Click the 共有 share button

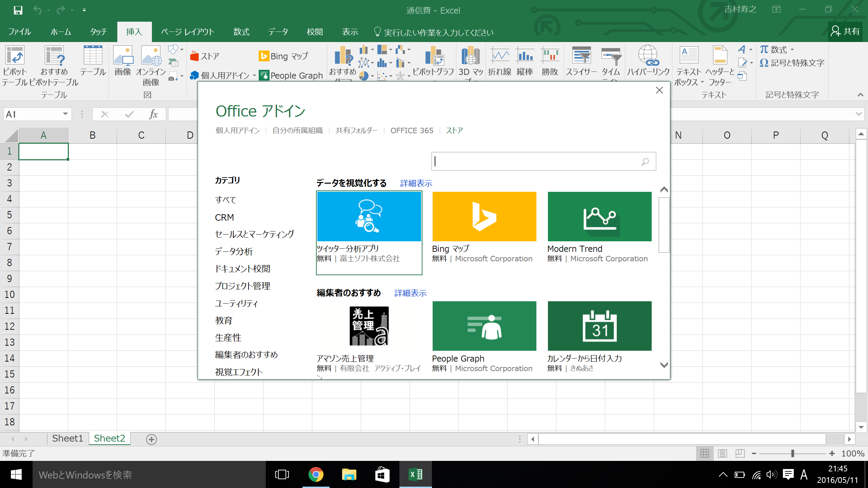pos(845,32)
